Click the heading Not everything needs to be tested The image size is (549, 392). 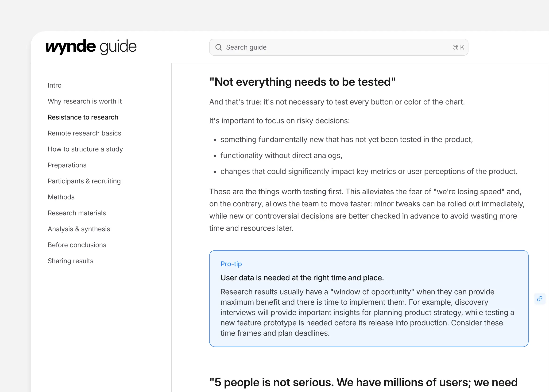click(302, 82)
